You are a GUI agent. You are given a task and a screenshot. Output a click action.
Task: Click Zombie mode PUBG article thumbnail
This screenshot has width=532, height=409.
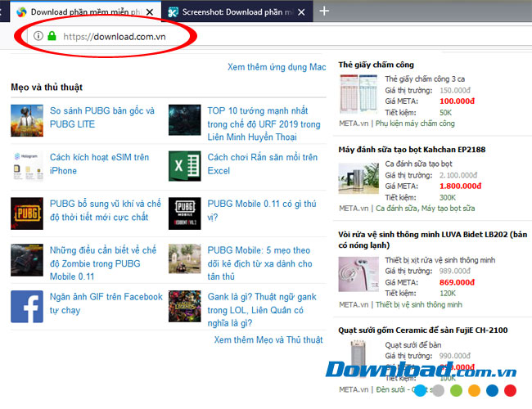(x=27, y=260)
